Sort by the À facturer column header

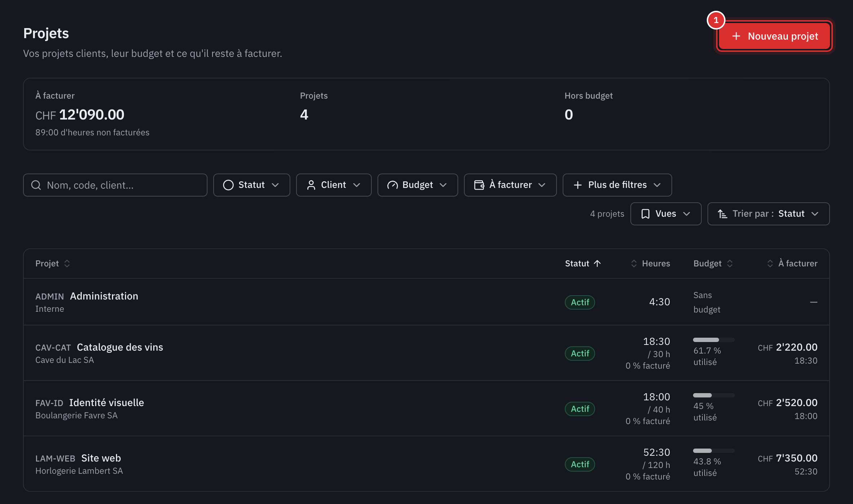[792, 264]
